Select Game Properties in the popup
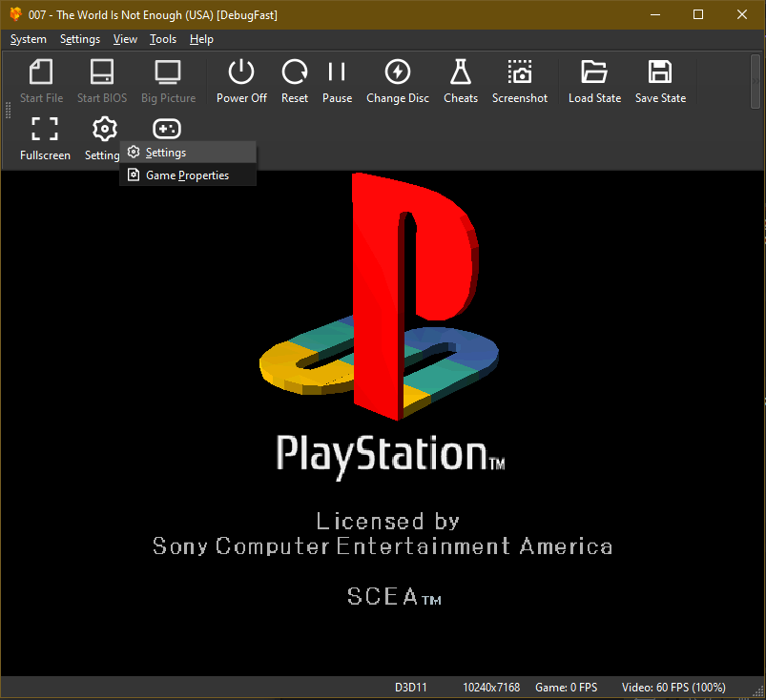The height and width of the screenshot is (700, 766). [188, 175]
